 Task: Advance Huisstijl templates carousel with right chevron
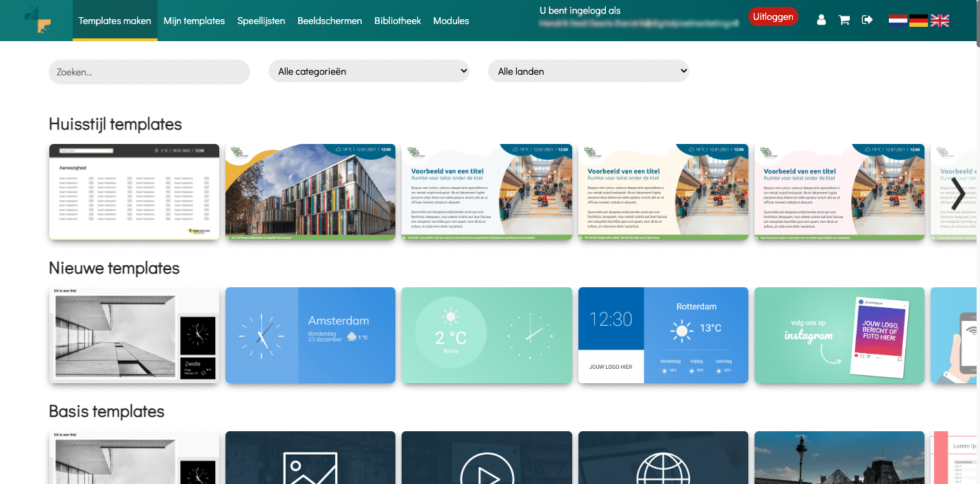(959, 193)
